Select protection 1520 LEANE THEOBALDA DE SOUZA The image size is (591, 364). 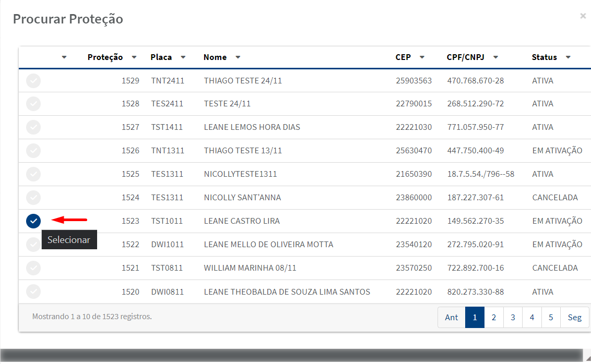click(33, 292)
